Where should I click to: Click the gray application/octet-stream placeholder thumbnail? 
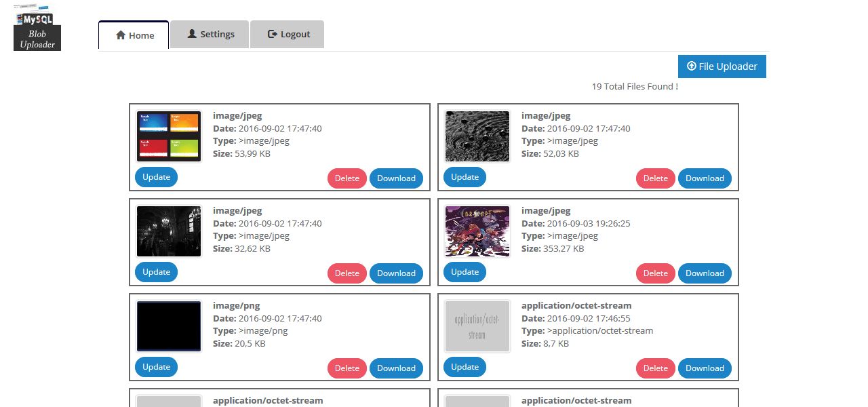(477, 326)
